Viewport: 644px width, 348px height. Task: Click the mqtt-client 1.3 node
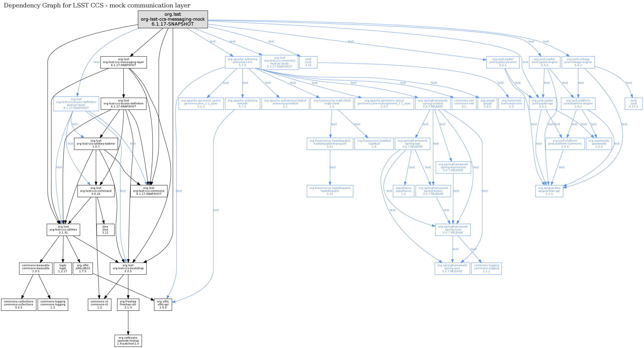click(332, 104)
